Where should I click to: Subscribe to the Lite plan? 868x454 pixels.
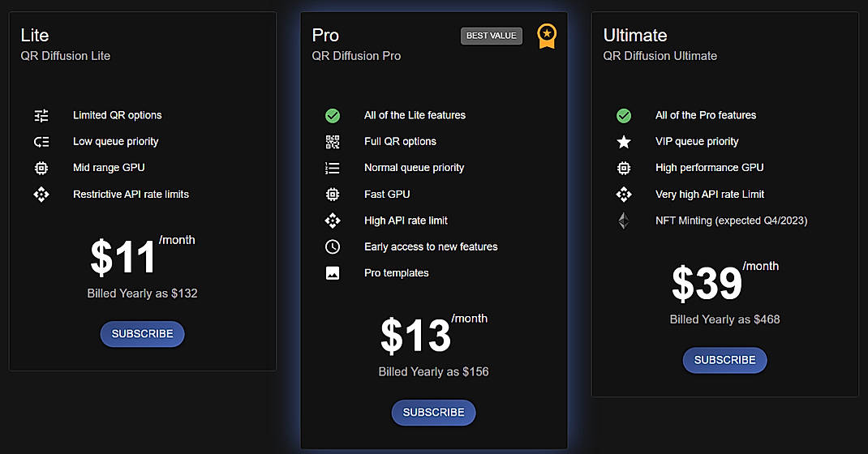click(142, 334)
